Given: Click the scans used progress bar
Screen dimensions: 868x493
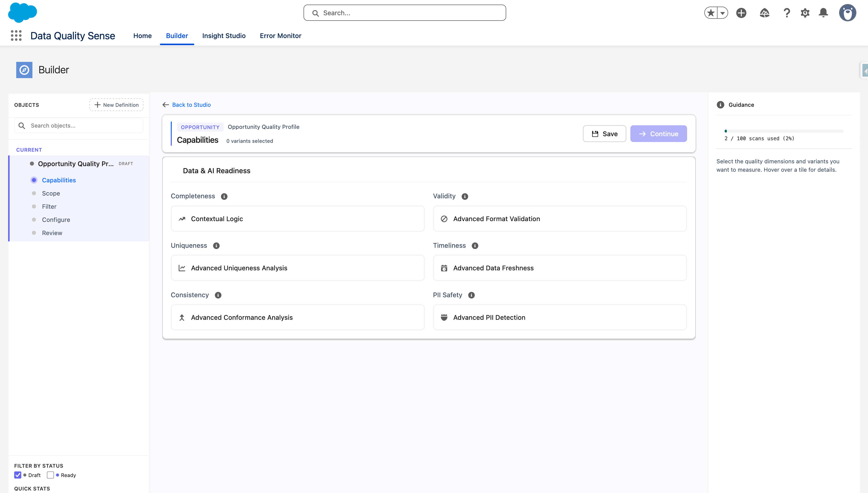Looking at the screenshot, I should pos(784,131).
